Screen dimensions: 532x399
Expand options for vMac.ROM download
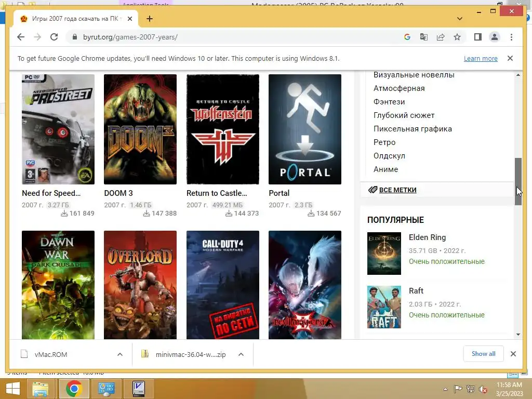(x=120, y=354)
